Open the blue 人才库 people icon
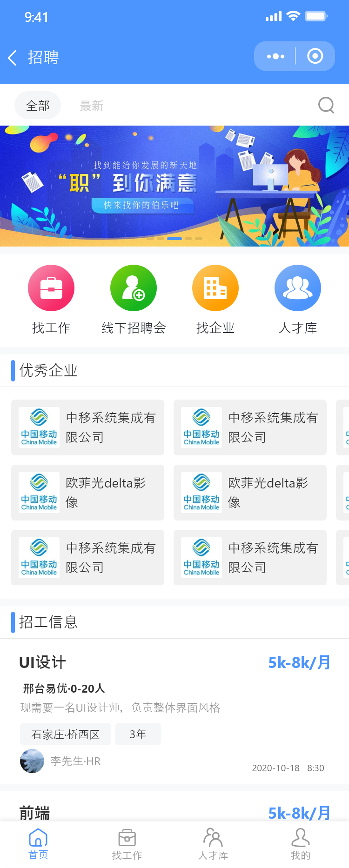Viewport: 349px width, 868px height. [x=298, y=288]
